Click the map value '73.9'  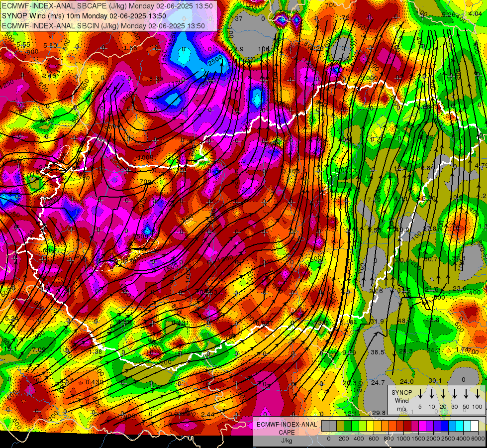[x=237, y=49]
